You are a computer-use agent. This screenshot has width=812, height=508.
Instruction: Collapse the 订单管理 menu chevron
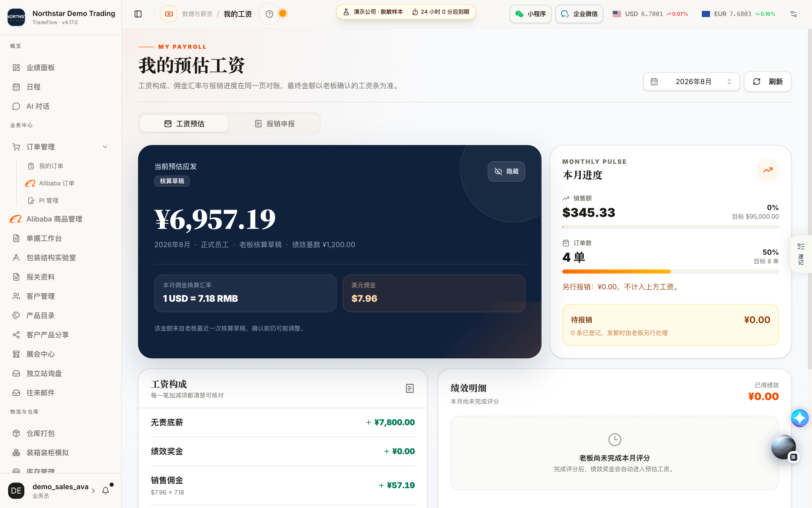tap(105, 147)
